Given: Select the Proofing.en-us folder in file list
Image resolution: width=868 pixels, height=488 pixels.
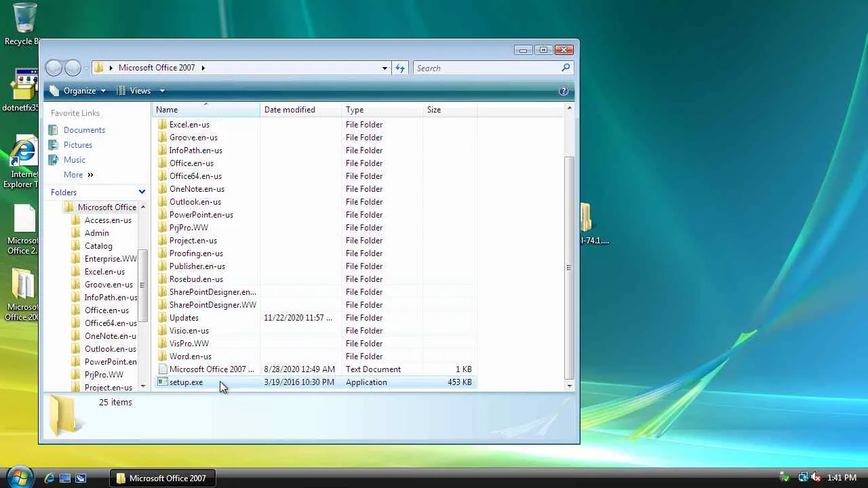Looking at the screenshot, I should (196, 253).
